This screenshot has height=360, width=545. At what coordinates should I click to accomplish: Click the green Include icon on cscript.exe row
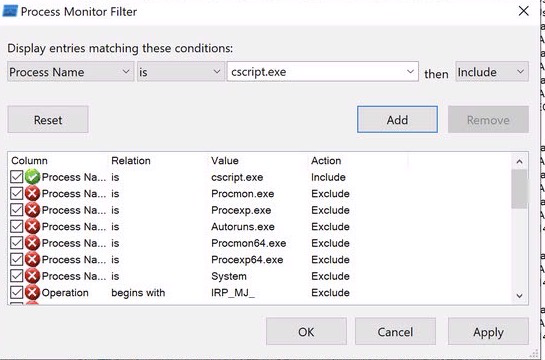pyautogui.click(x=32, y=177)
